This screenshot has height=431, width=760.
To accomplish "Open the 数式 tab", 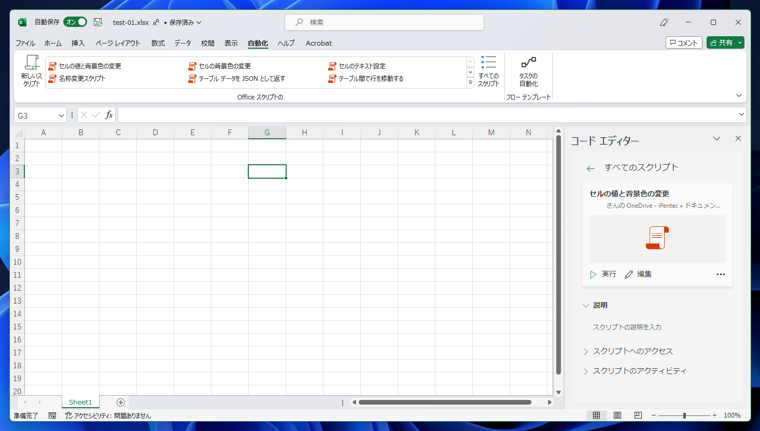I will click(158, 43).
